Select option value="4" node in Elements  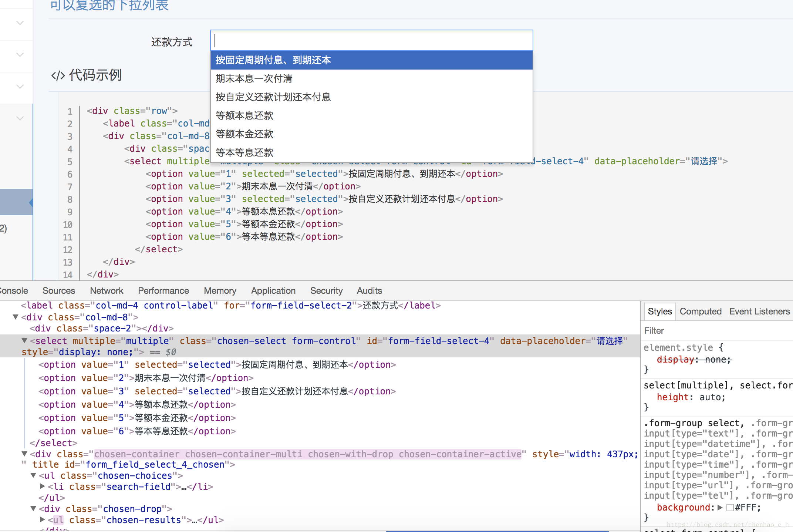coord(137,405)
